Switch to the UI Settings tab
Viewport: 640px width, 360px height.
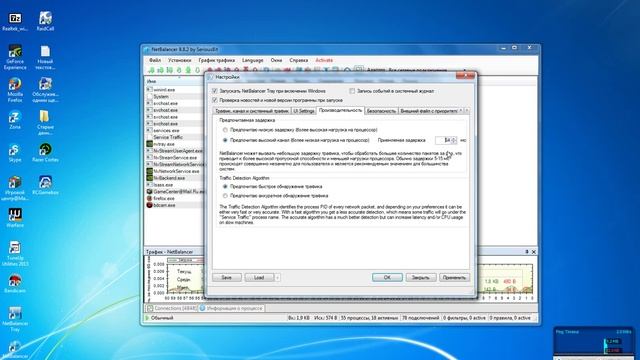point(304,111)
